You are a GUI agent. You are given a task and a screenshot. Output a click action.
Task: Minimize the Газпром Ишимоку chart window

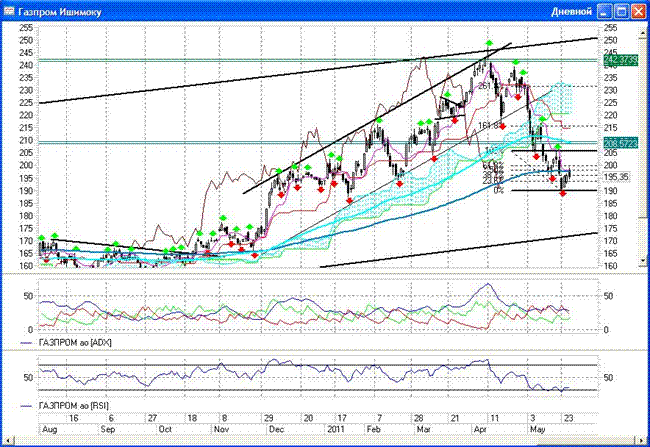(604, 11)
